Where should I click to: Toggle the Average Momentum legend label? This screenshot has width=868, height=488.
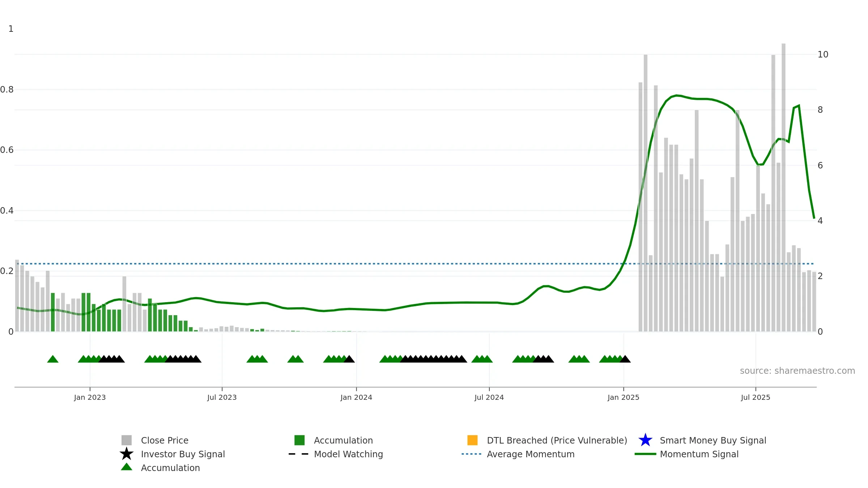(531, 454)
